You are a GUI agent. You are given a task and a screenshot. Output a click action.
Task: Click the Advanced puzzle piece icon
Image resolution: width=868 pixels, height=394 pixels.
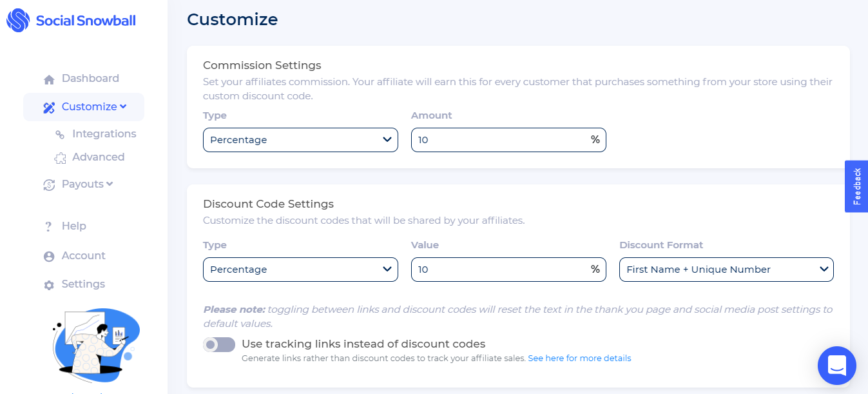point(60,157)
